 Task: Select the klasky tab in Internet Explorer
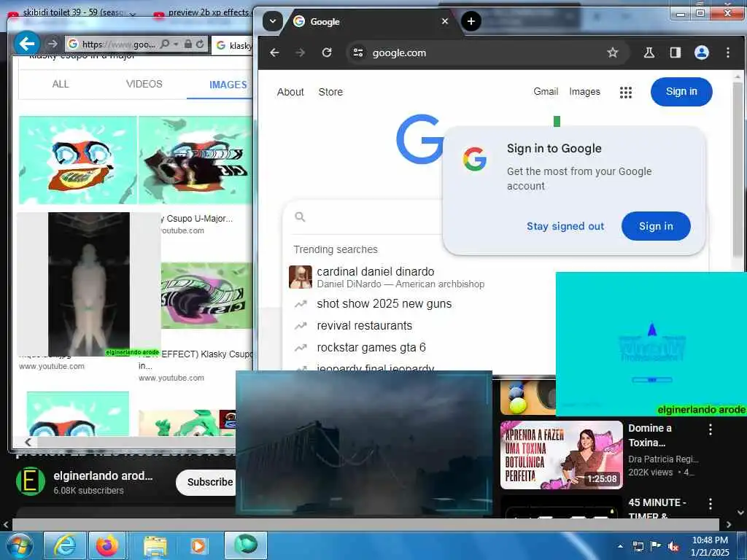click(x=233, y=45)
